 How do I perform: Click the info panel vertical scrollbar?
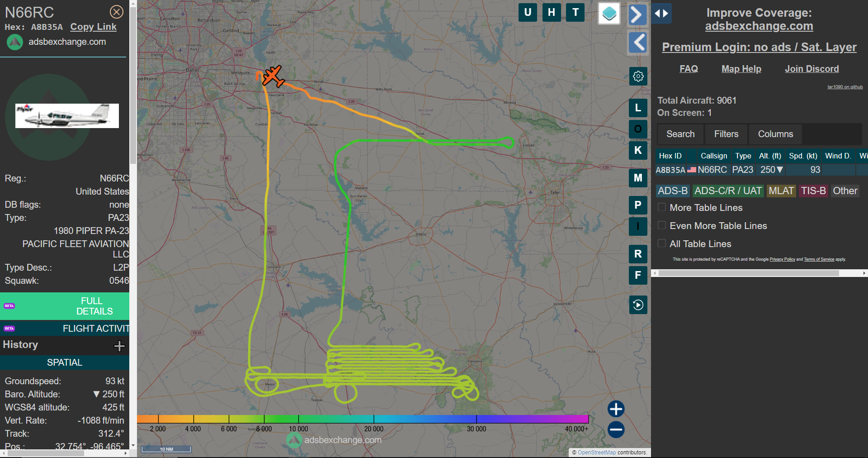click(x=133, y=86)
